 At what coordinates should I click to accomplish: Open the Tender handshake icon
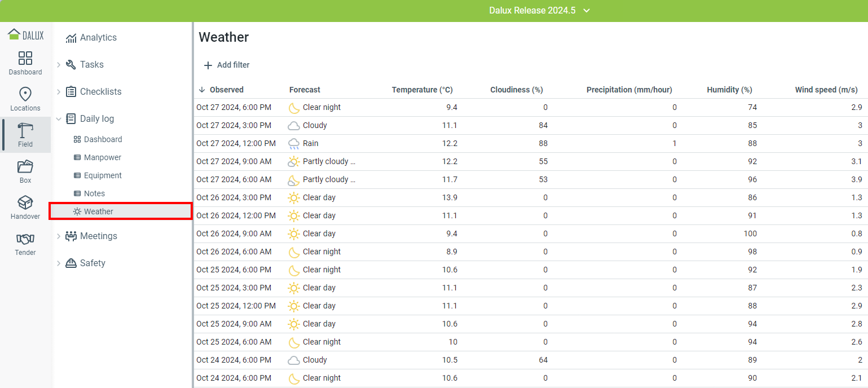25,239
